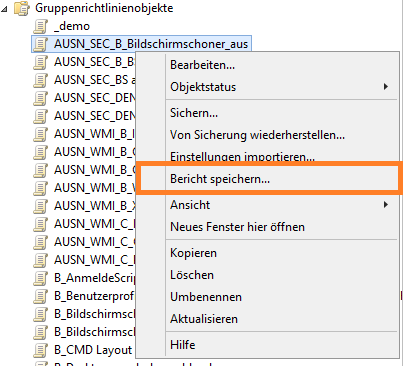This screenshot has width=409, height=366.
Task: Click the AUSN_SEC_B_Bildschirmschoner_aus scroll icon
Action: (41, 44)
